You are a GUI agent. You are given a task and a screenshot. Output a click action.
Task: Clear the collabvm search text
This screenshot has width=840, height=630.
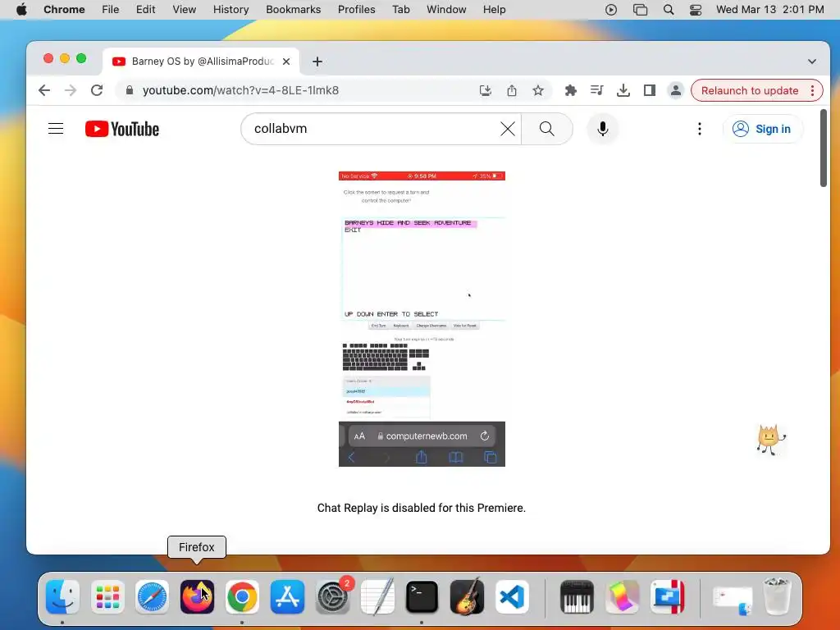pos(507,129)
